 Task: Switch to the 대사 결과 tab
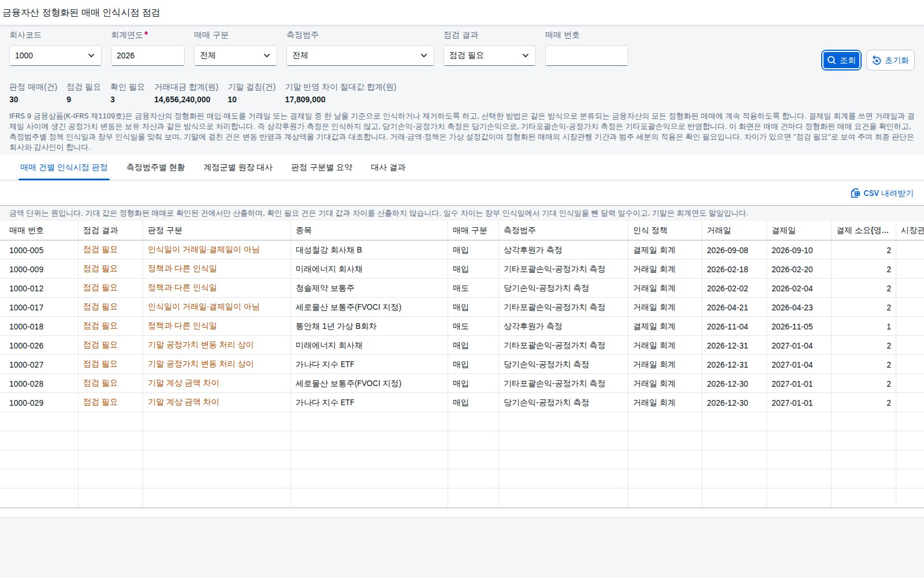click(x=388, y=168)
